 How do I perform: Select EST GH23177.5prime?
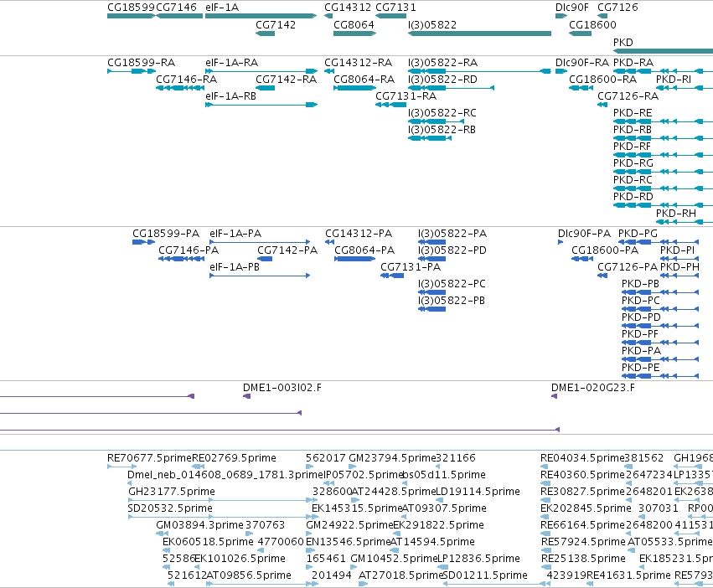coord(172,492)
